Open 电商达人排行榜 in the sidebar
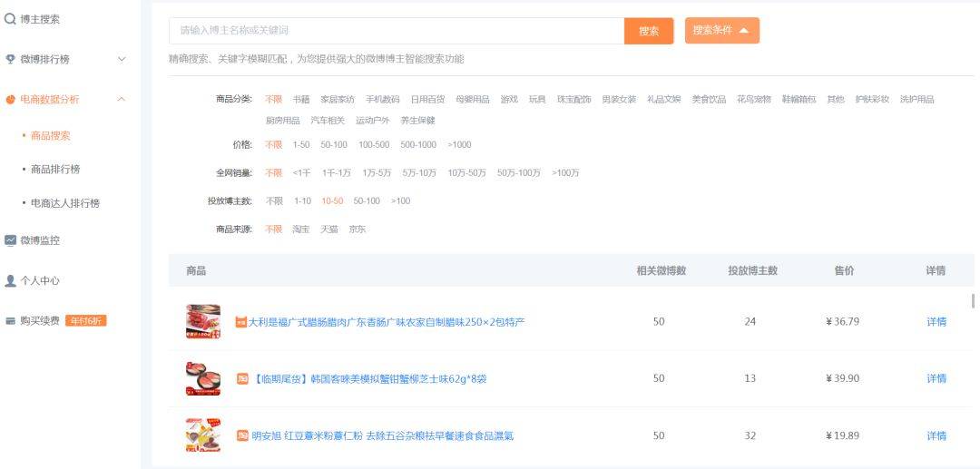 [x=65, y=203]
